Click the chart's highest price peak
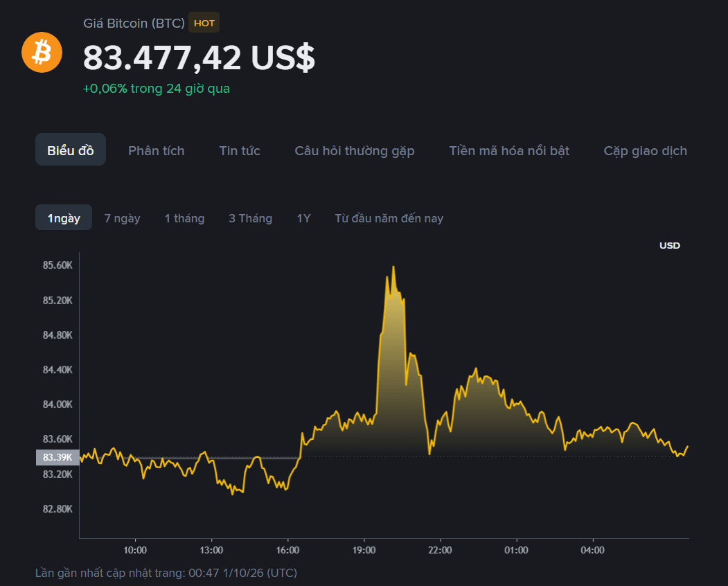This screenshot has width=728, height=586. pos(393,267)
